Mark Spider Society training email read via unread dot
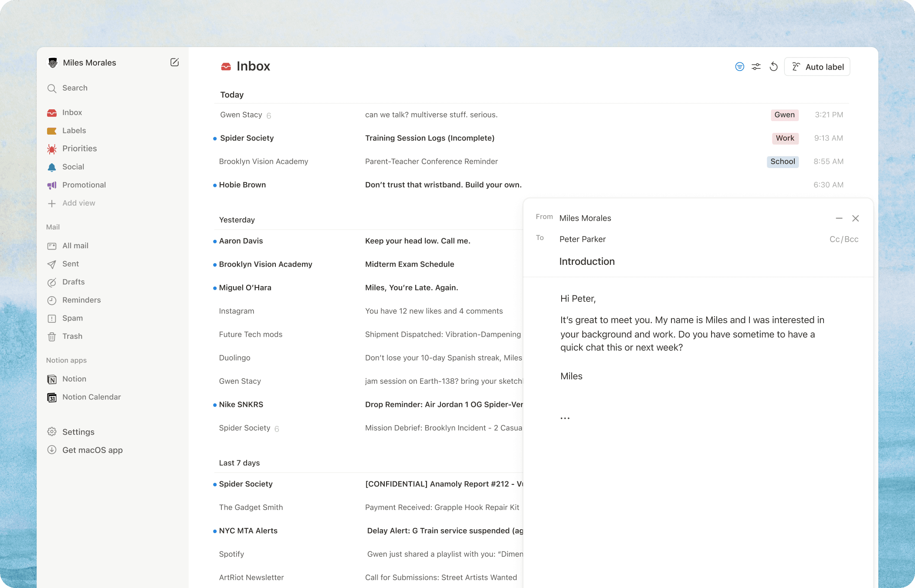915x588 pixels. coord(214,138)
